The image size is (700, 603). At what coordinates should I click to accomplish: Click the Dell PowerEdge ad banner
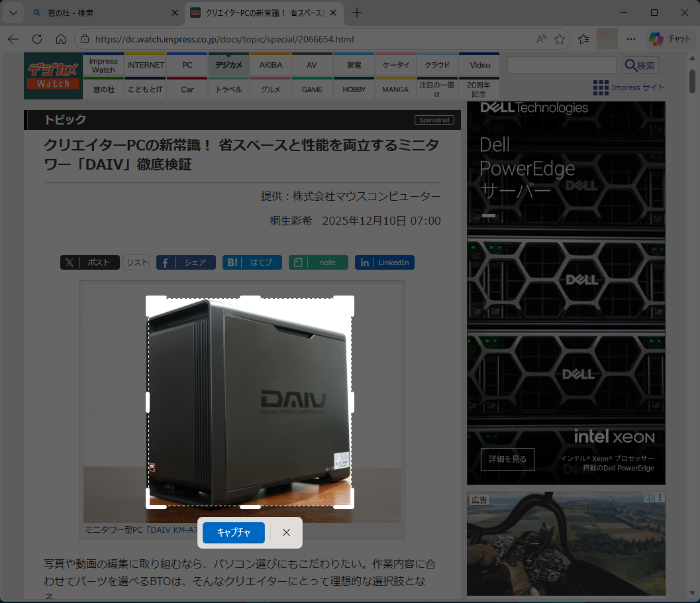tap(566, 293)
